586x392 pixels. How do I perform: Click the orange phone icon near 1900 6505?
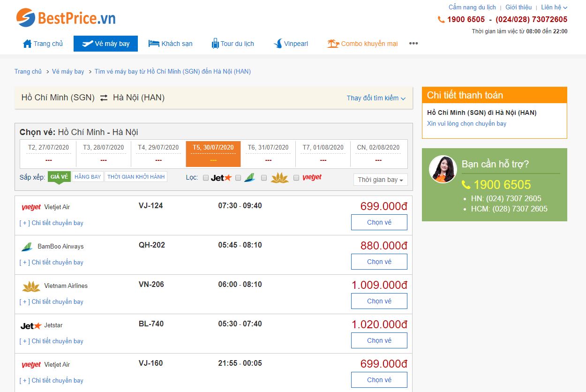pos(441,20)
